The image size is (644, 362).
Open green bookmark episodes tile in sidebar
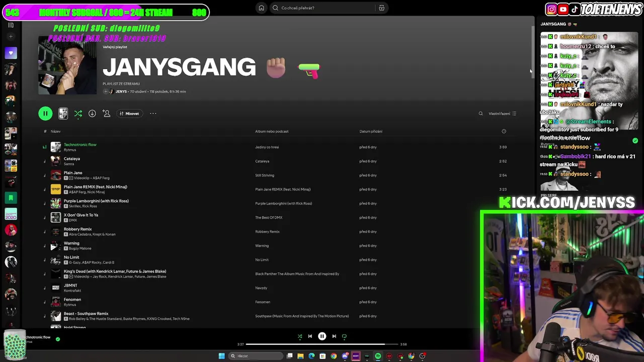tap(11, 198)
